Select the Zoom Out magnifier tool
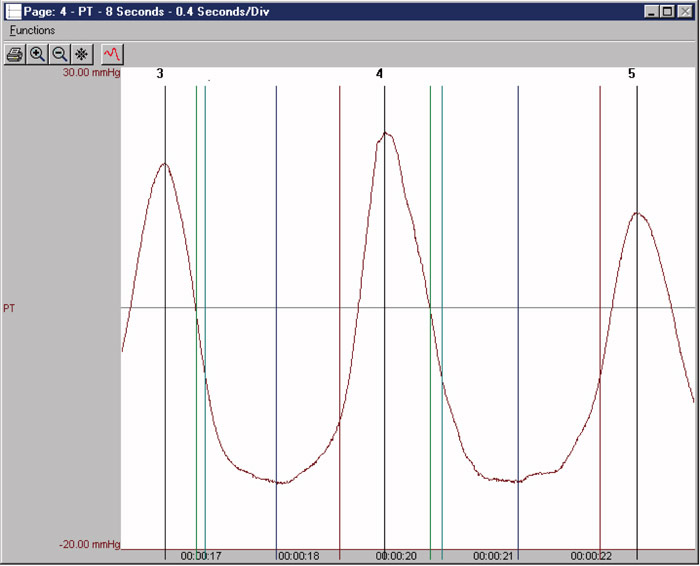This screenshot has width=700, height=566. click(59, 54)
